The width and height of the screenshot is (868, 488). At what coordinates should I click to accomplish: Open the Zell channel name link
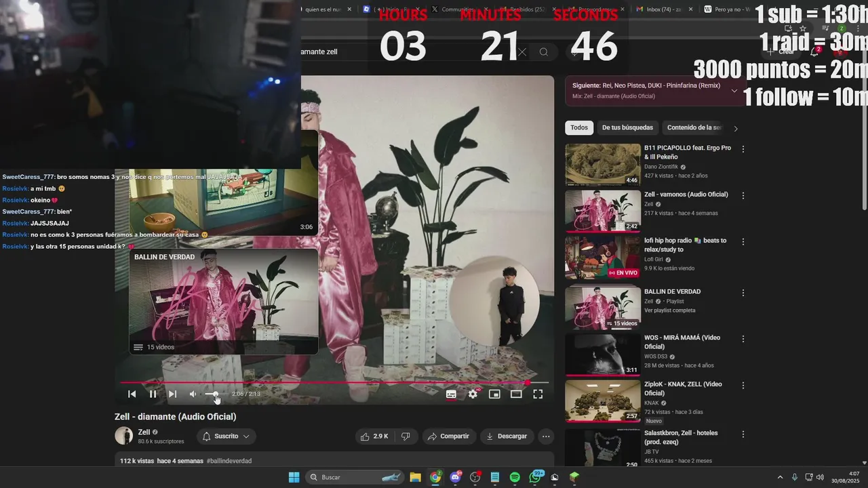coord(144,432)
